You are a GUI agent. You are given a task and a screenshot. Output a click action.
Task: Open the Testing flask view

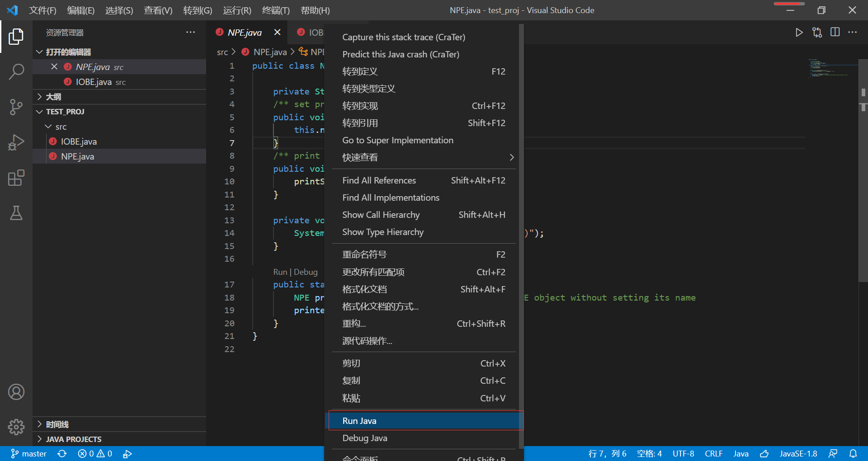click(16, 213)
